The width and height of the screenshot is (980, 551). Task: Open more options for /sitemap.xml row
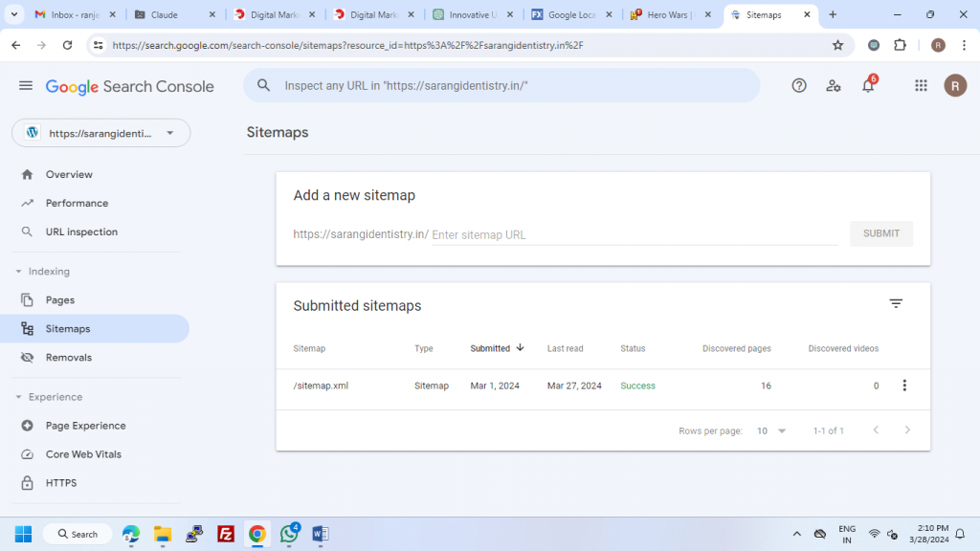point(904,386)
